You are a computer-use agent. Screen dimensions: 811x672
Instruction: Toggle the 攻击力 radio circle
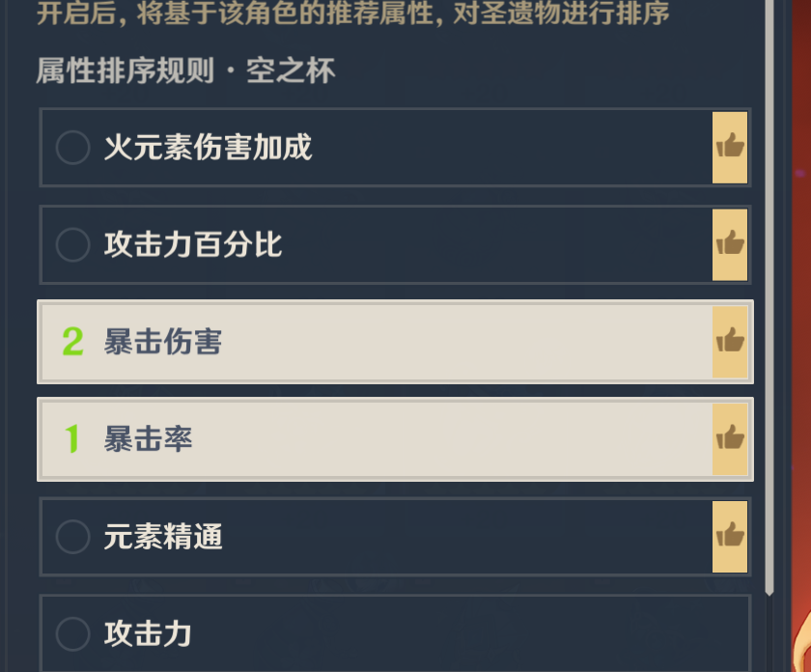[73, 634]
